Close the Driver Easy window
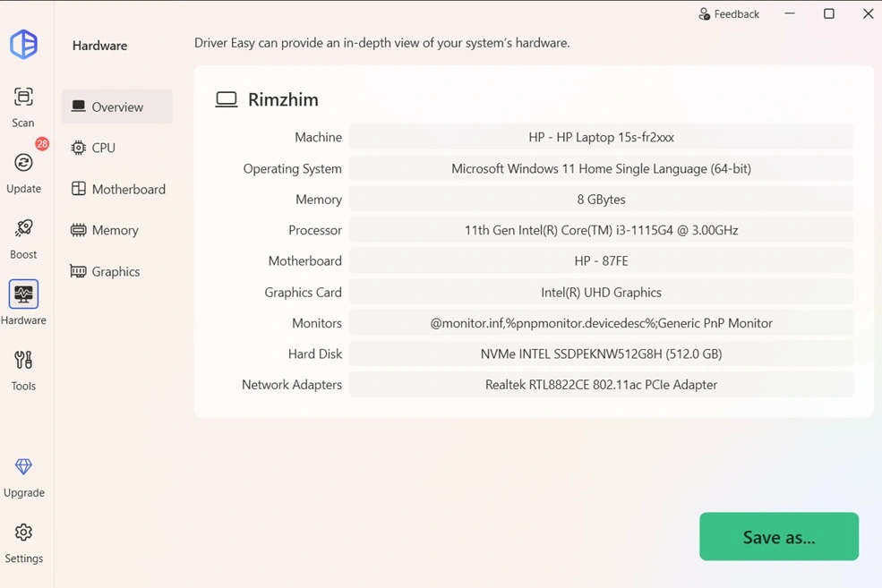Image resolution: width=882 pixels, height=588 pixels. (x=868, y=13)
